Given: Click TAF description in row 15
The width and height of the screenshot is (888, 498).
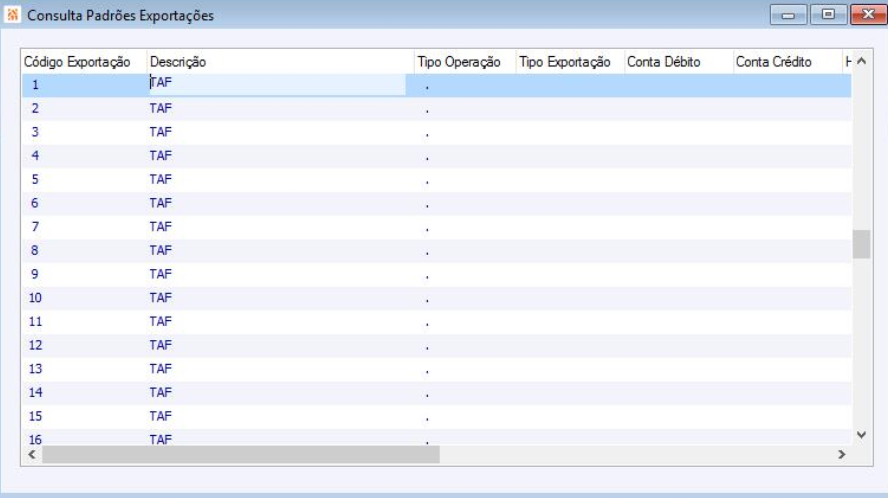Looking at the screenshot, I should [x=161, y=416].
